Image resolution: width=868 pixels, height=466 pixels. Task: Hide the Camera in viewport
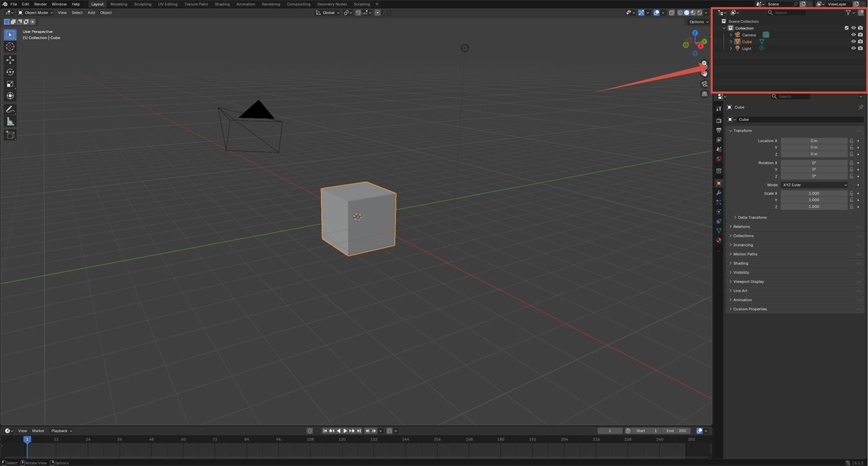(853, 35)
